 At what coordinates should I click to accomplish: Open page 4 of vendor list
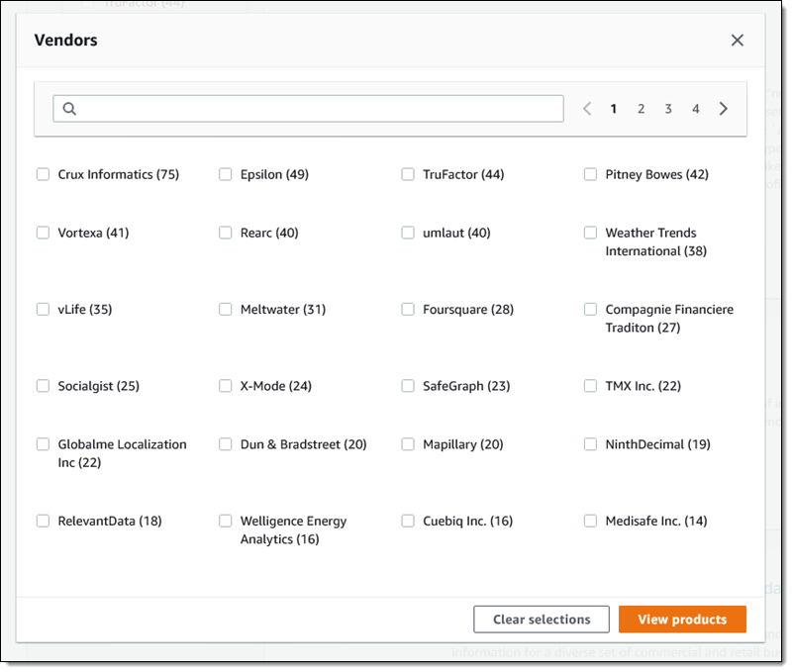click(x=695, y=109)
